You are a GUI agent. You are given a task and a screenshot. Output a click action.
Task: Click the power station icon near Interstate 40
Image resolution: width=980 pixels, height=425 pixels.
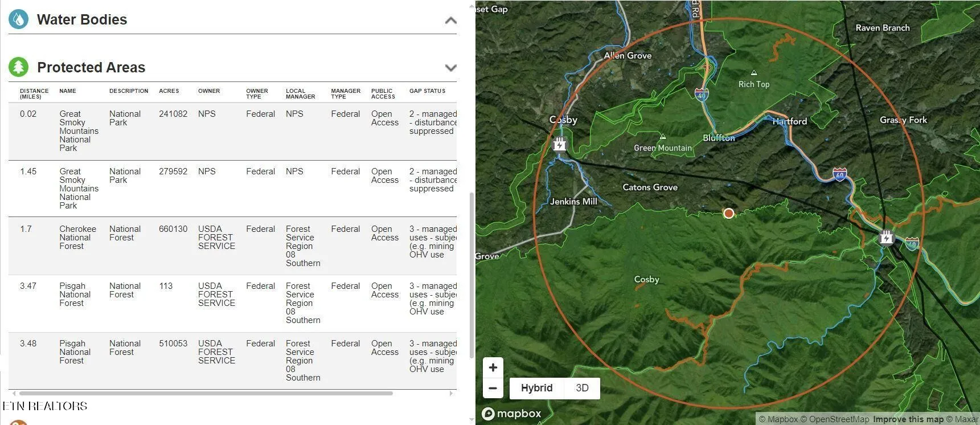886,237
